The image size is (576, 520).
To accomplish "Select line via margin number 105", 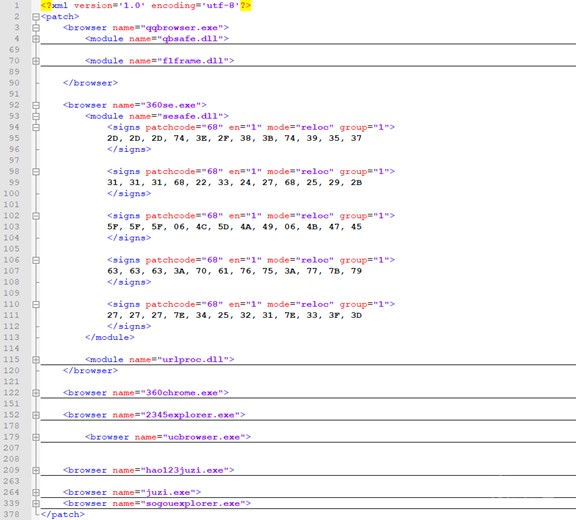I will click(x=11, y=249).
